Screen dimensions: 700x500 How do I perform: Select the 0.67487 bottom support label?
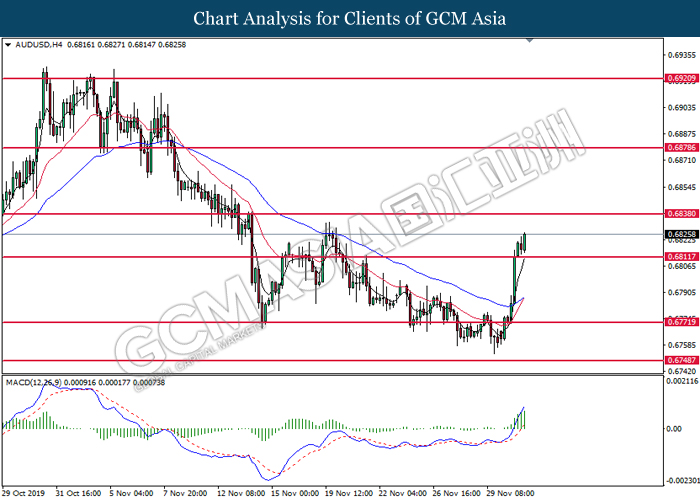pos(681,360)
